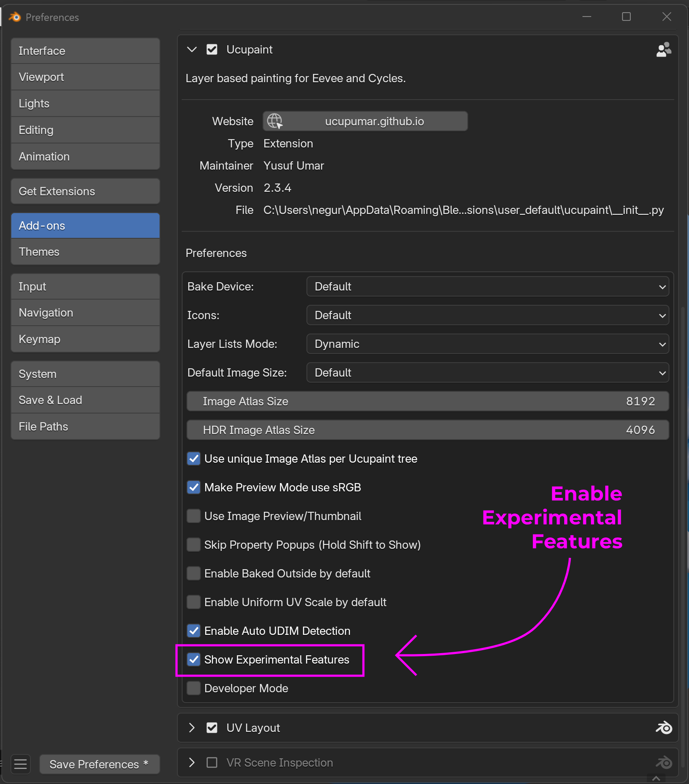Open the System section
Viewport: 689px width, 784px height.
coord(85,374)
